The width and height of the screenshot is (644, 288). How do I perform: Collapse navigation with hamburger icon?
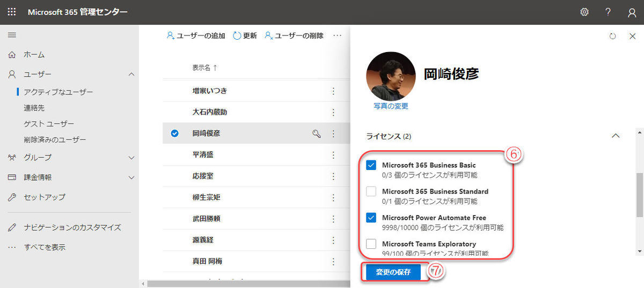click(12, 35)
